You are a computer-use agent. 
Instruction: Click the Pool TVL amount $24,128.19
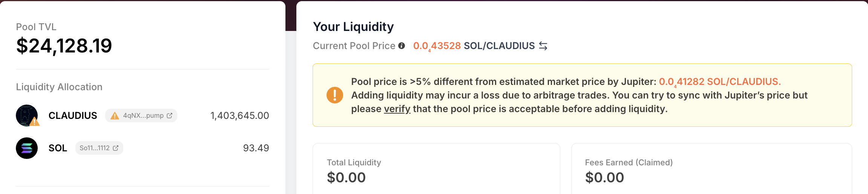pyautogui.click(x=64, y=46)
